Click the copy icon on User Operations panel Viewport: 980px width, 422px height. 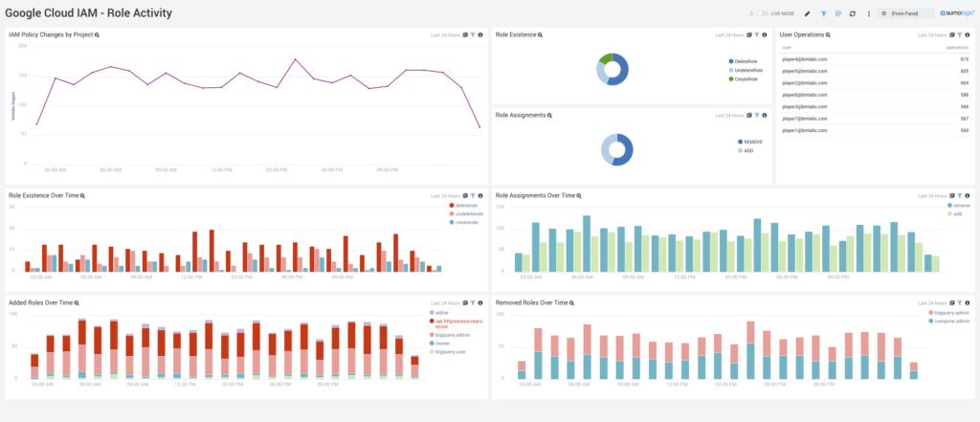coord(952,35)
